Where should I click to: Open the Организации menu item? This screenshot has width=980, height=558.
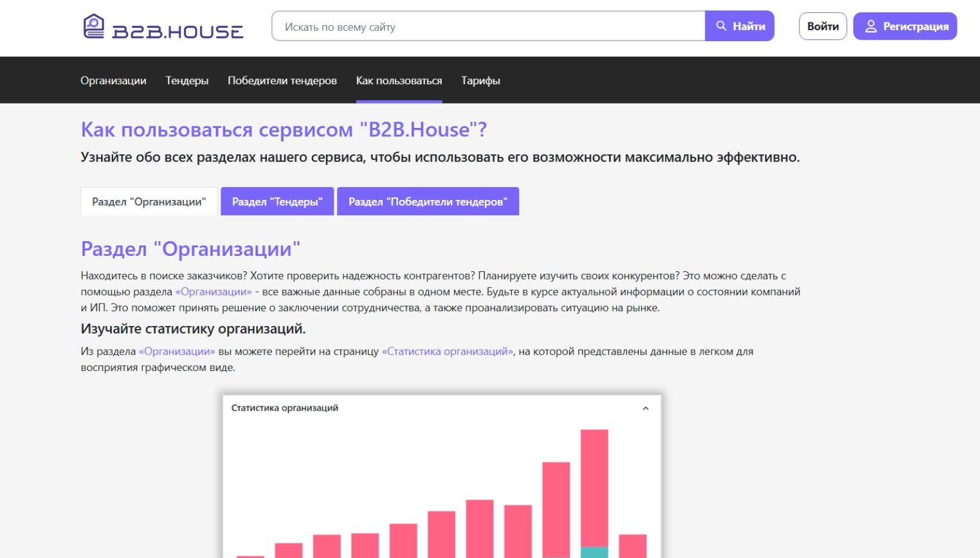pos(113,80)
